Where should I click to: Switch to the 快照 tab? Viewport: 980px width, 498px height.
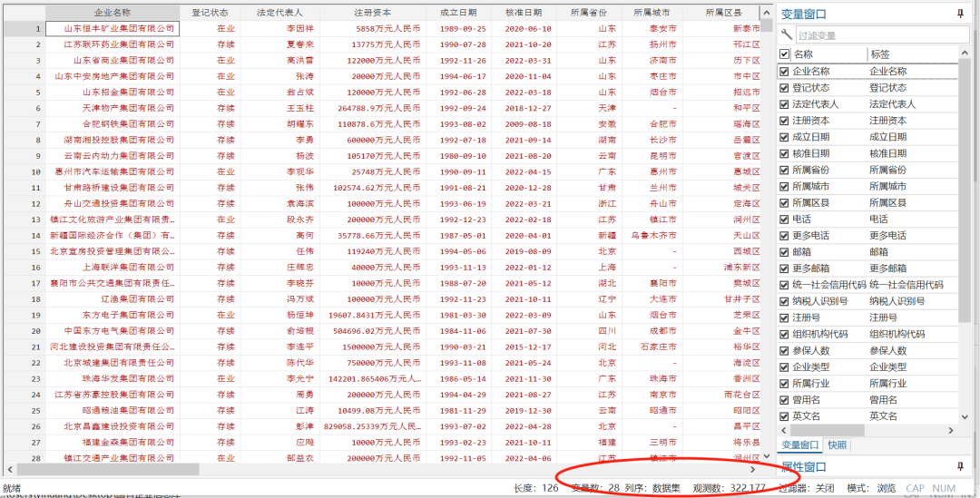(838, 444)
